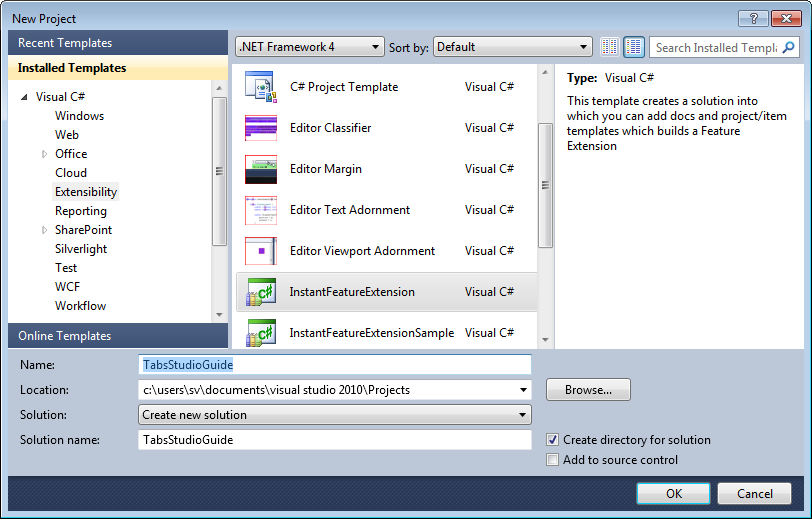This screenshot has height=519, width=812.
Task: Switch to medium icons view
Action: [x=634, y=47]
